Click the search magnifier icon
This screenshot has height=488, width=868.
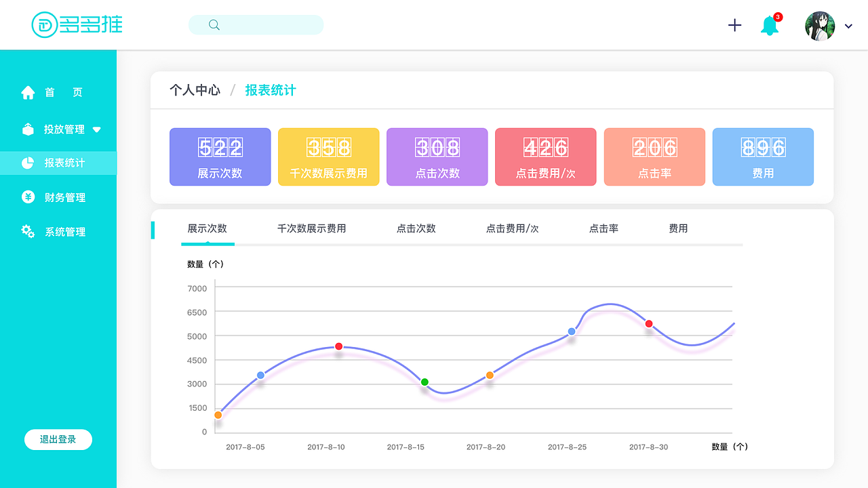(214, 25)
